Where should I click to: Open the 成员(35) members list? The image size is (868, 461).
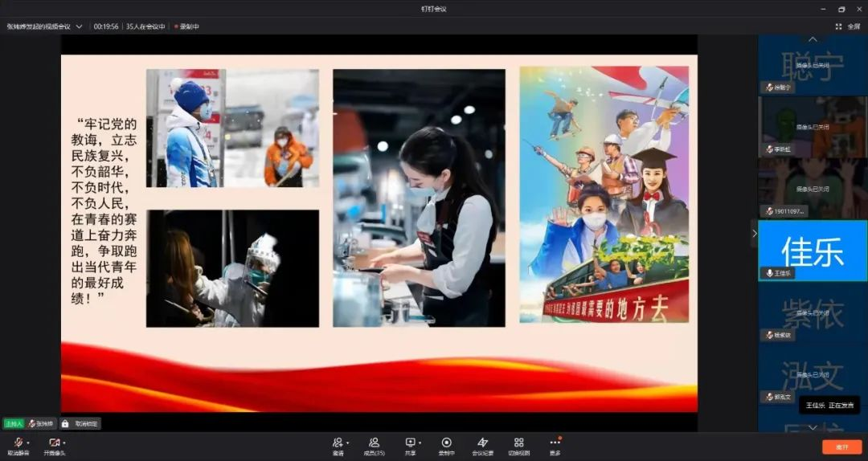pyautogui.click(x=374, y=443)
